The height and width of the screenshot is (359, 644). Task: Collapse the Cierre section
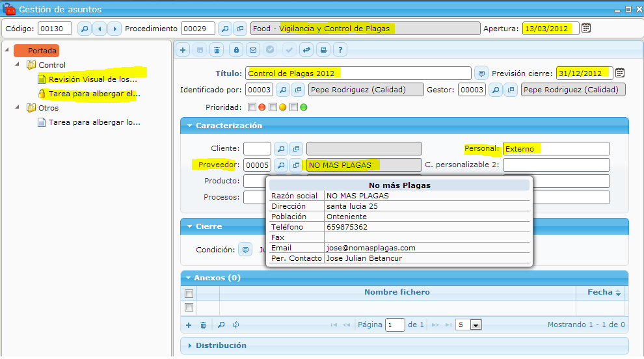click(x=189, y=226)
